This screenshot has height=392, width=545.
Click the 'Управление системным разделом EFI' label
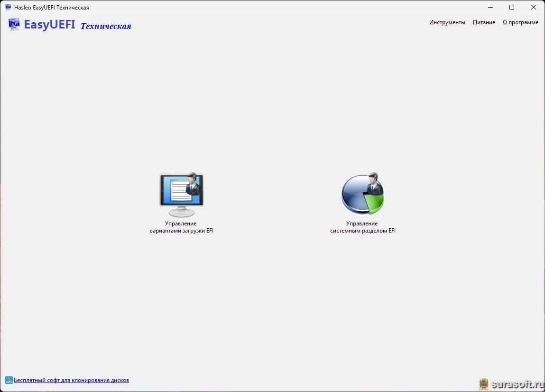pyautogui.click(x=362, y=227)
